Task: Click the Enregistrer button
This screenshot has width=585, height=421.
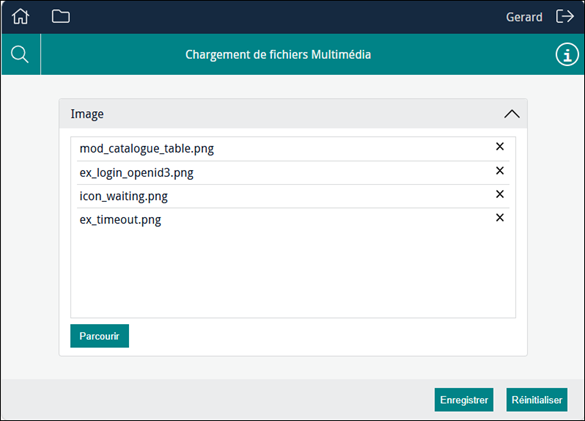Action: tap(464, 400)
